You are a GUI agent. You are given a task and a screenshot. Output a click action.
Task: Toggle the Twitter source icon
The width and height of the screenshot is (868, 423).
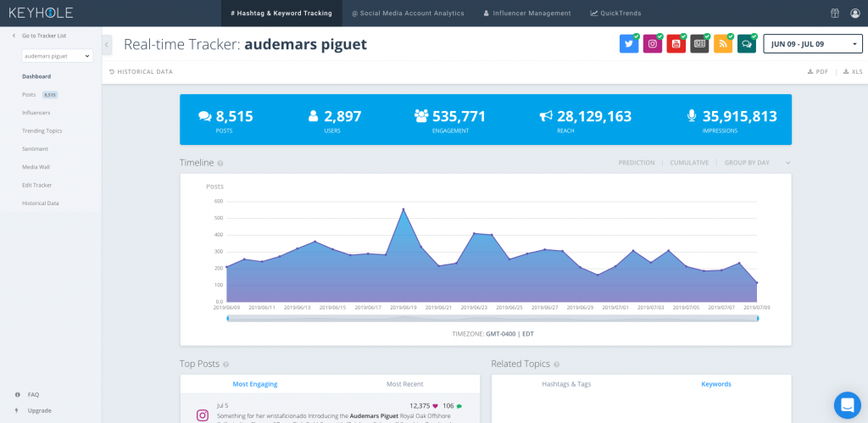(x=629, y=44)
